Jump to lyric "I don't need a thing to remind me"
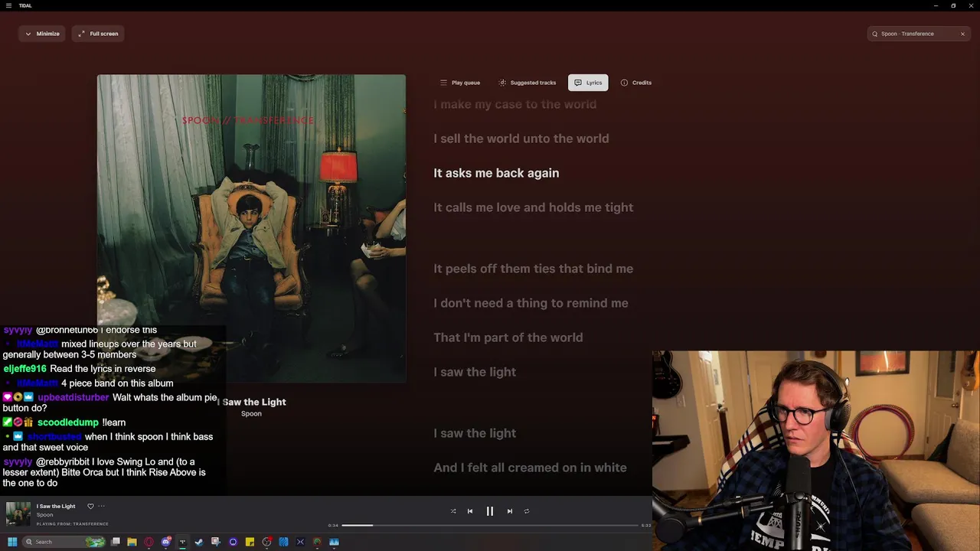Viewport: 980px width, 551px height. (x=531, y=303)
